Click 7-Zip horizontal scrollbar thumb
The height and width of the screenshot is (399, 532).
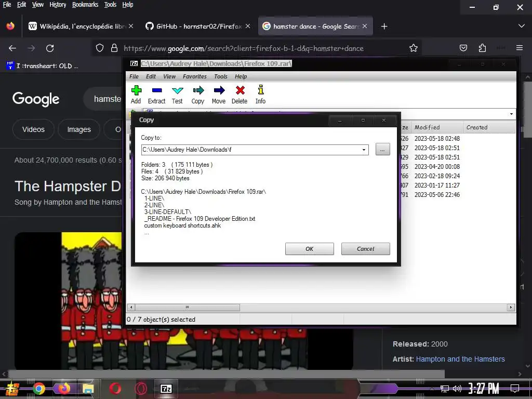click(x=187, y=308)
